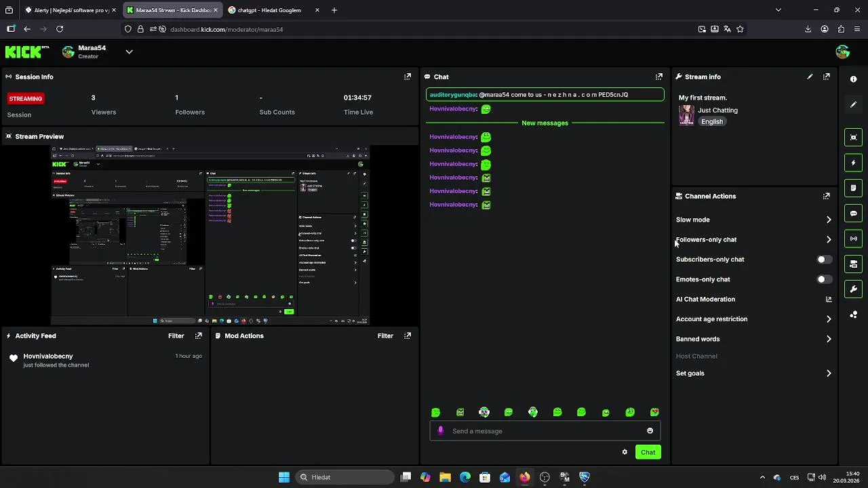Toggle Emotes-only chat switch
The image size is (868, 488).
click(x=824, y=279)
